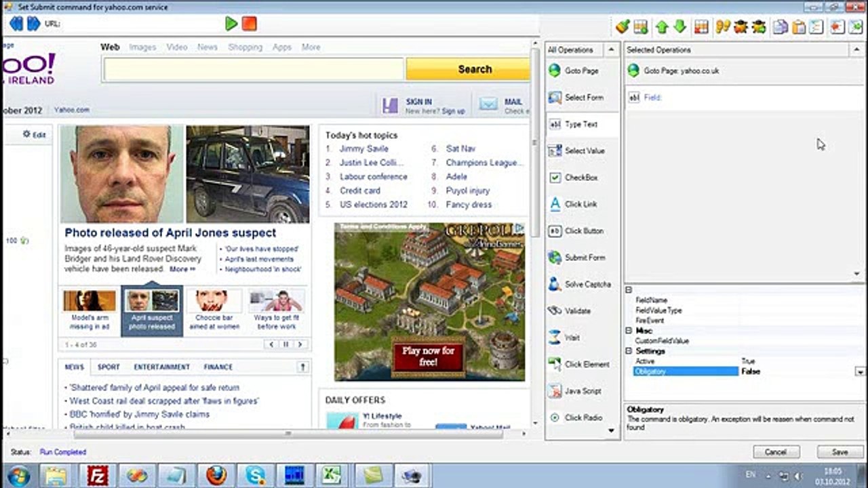The height and width of the screenshot is (488, 868).
Task: Click the yellow Yahoo Search button
Action: (468, 69)
